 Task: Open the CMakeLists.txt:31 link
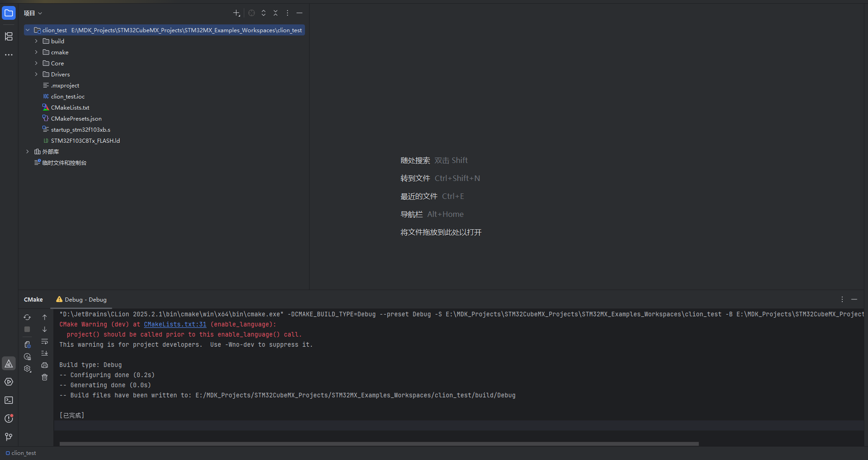click(x=175, y=325)
